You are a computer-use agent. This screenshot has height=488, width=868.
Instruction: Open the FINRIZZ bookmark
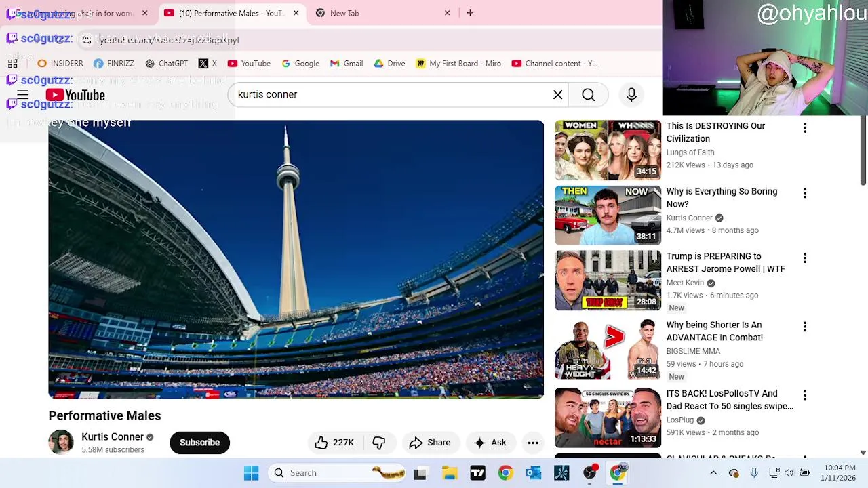(114, 64)
